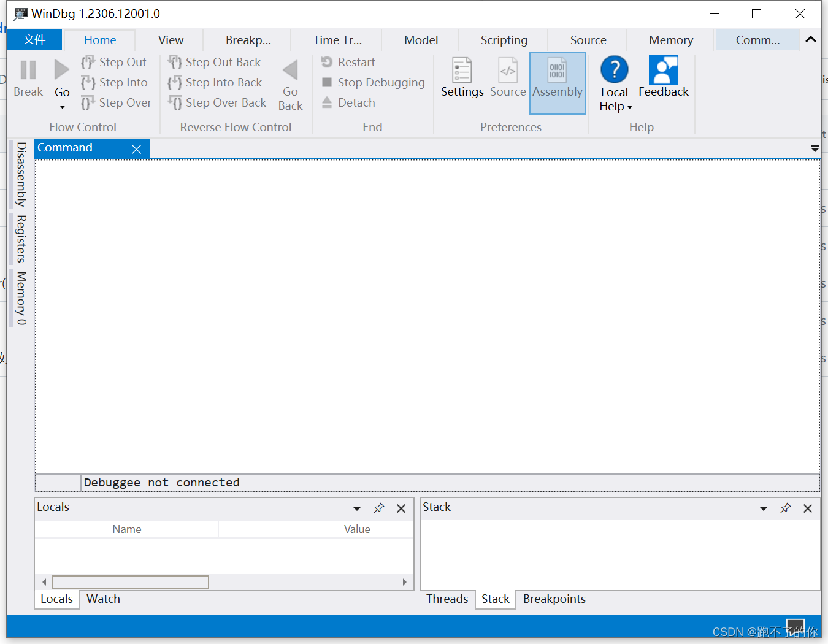Open Local Help

pyautogui.click(x=615, y=84)
